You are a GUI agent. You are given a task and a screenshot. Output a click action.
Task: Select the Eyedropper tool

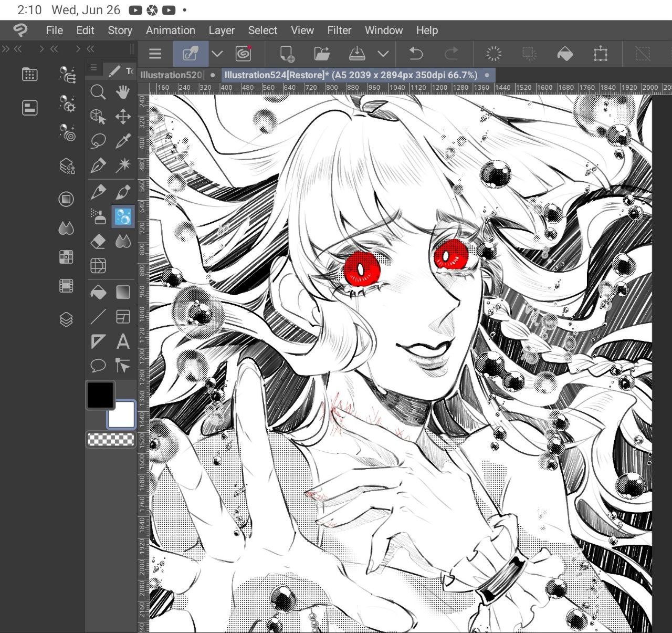tap(123, 141)
